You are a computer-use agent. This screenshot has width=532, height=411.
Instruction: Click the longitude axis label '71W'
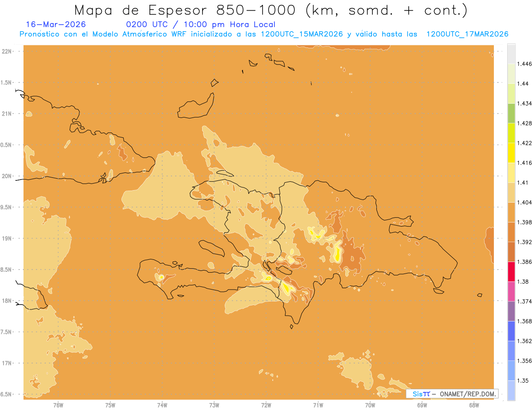(318, 405)
